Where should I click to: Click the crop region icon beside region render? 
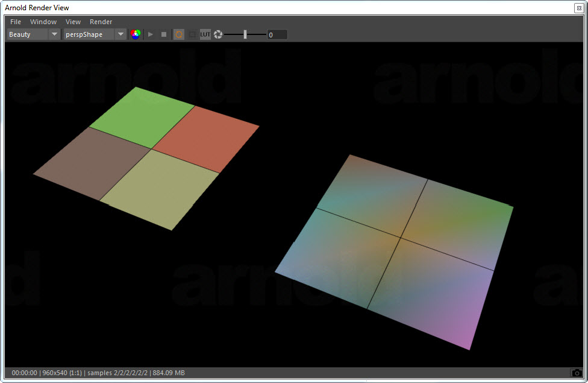coord(192,34)
